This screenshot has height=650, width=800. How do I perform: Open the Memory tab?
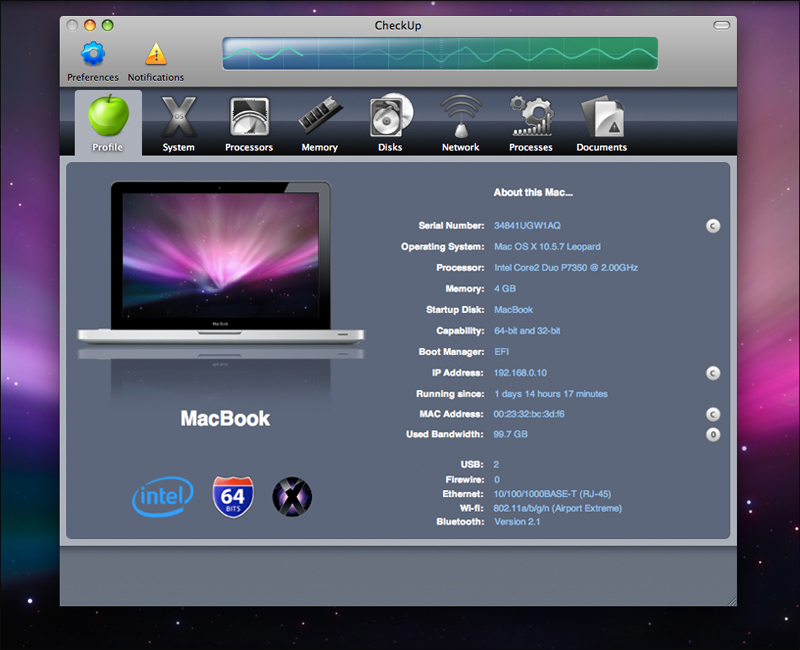[x=320, y=124]
